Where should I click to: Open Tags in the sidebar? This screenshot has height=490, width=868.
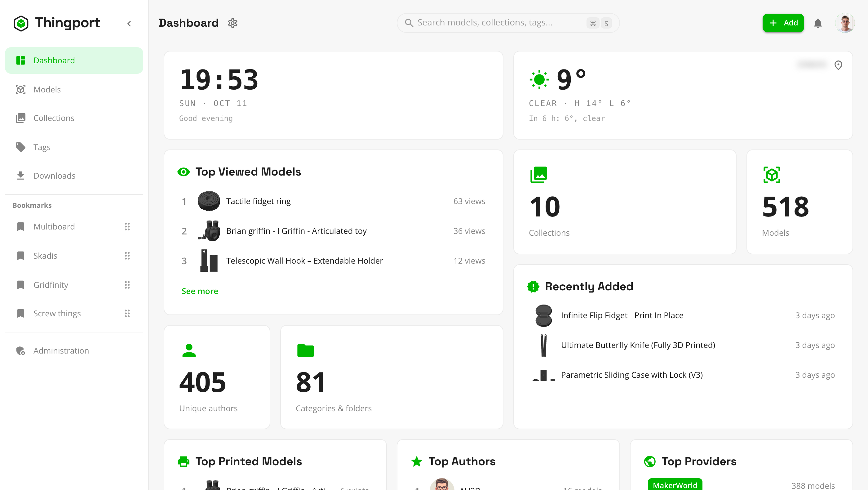pos(74,147)
